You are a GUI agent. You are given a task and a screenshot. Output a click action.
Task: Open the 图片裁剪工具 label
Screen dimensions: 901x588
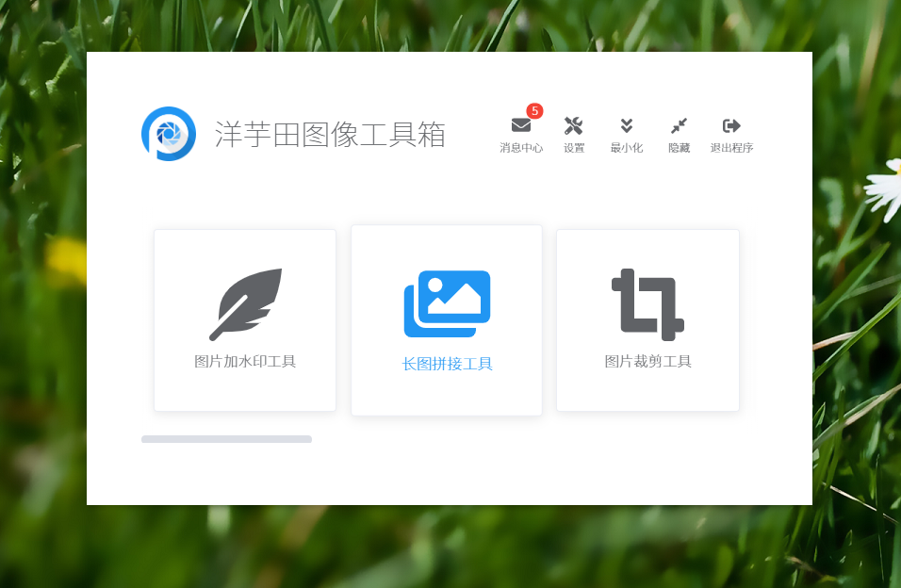click(x=647, y=362)
